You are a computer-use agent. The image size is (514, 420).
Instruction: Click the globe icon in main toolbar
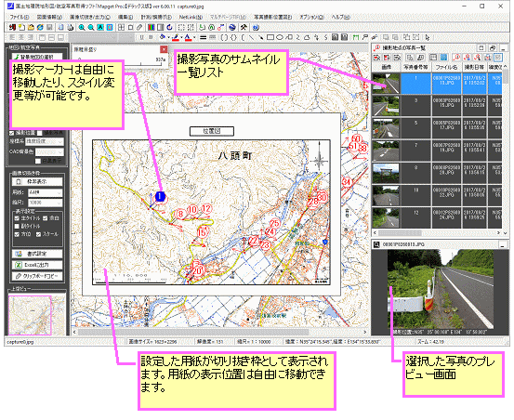(x=232, y=28)
